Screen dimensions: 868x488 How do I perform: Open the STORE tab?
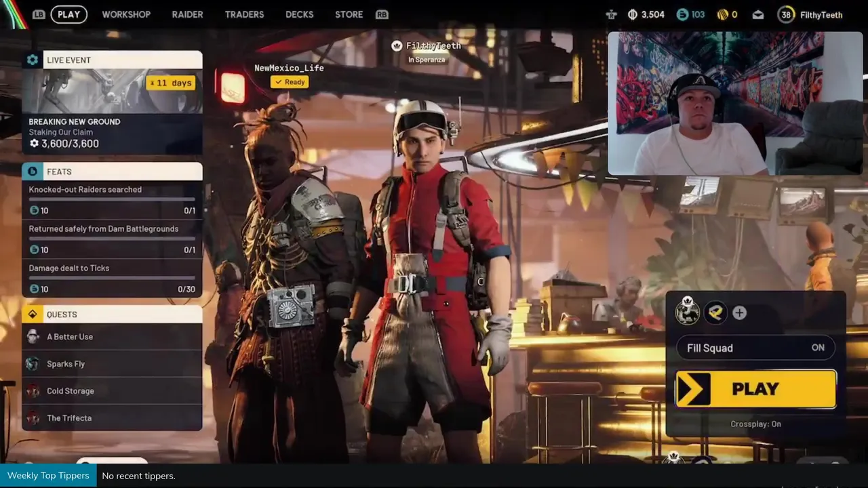point(349,14)
